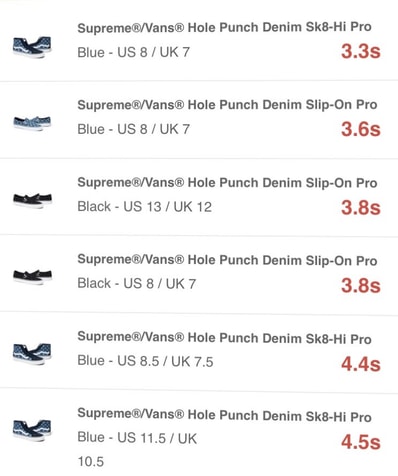Viewport: 398px width, 476px height.
Task: Click the 3.3s checkout time
Action: coord(361,52)
